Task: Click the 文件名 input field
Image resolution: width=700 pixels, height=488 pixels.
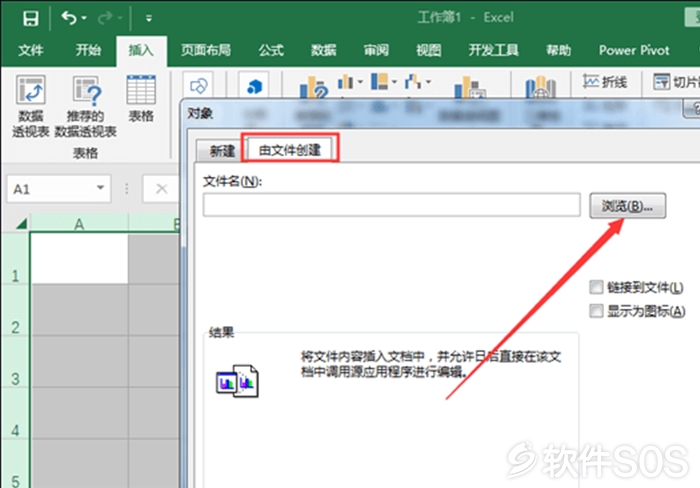Action: tap(392, 205)
